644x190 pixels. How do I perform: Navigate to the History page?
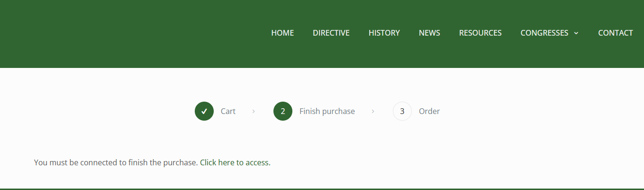[384, 33]
